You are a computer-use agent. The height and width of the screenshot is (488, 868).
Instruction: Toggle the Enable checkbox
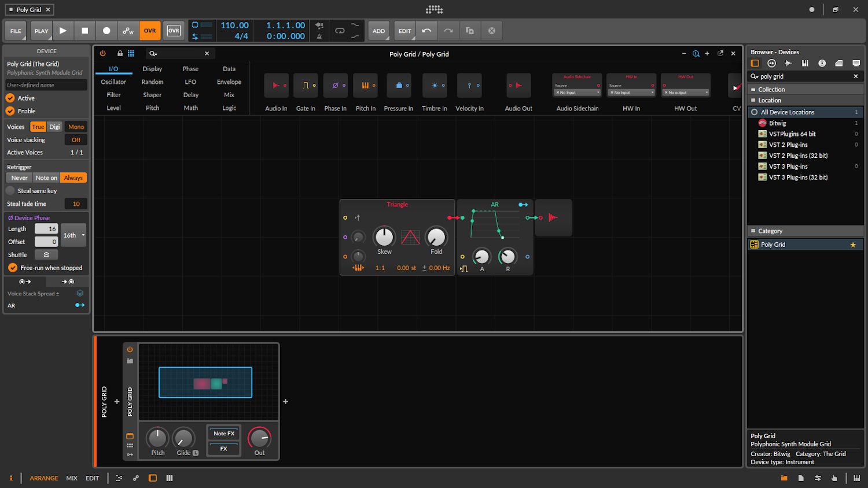pyautogui.click(x=10, y=111)
